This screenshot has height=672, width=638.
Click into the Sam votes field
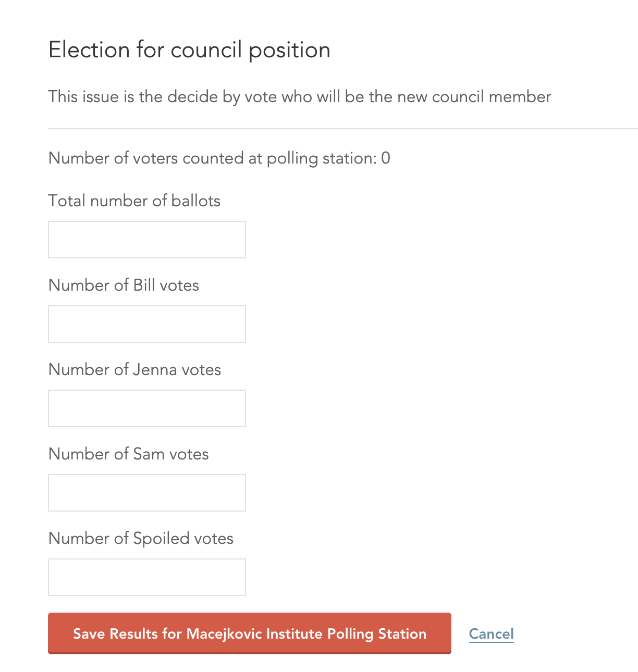[147, 493]
